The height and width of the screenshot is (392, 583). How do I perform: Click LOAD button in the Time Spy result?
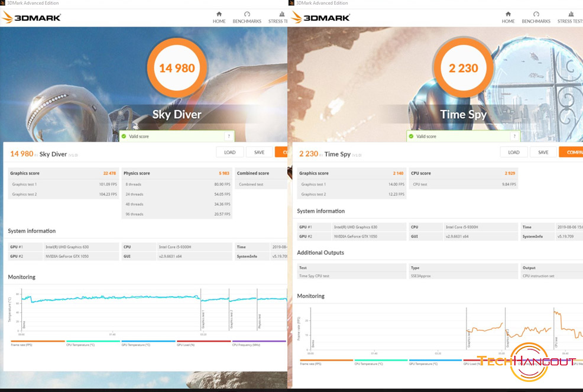[514, 152]
